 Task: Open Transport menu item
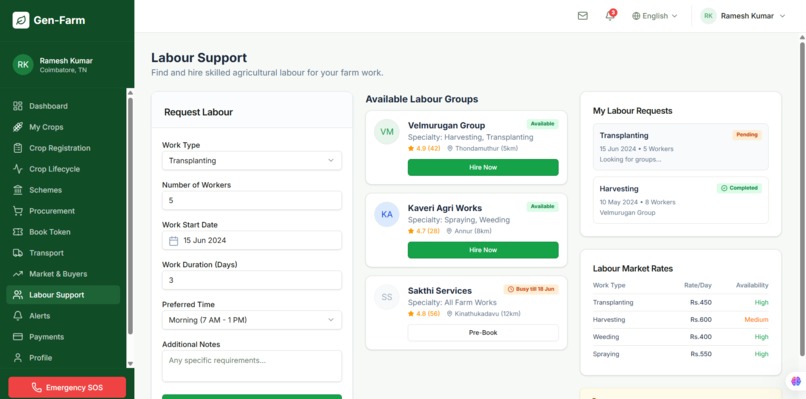click(63, 253)
